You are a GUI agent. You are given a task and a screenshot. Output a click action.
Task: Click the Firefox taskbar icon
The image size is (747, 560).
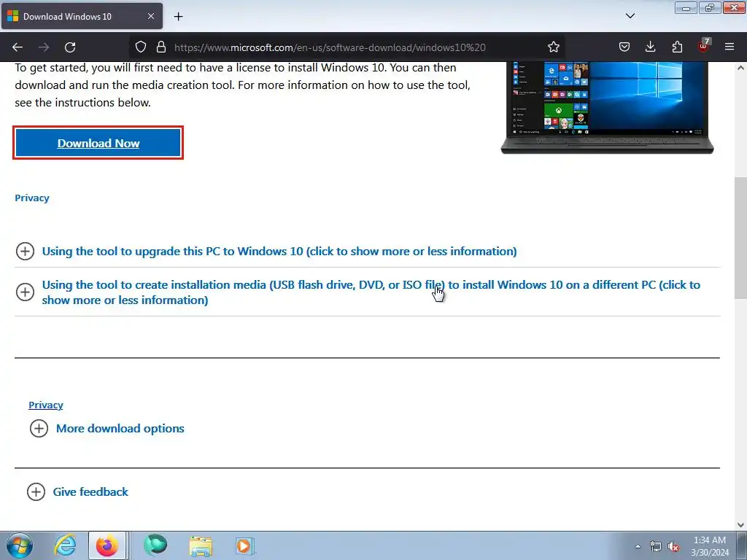pyautogui.click(x=107, y=545)
